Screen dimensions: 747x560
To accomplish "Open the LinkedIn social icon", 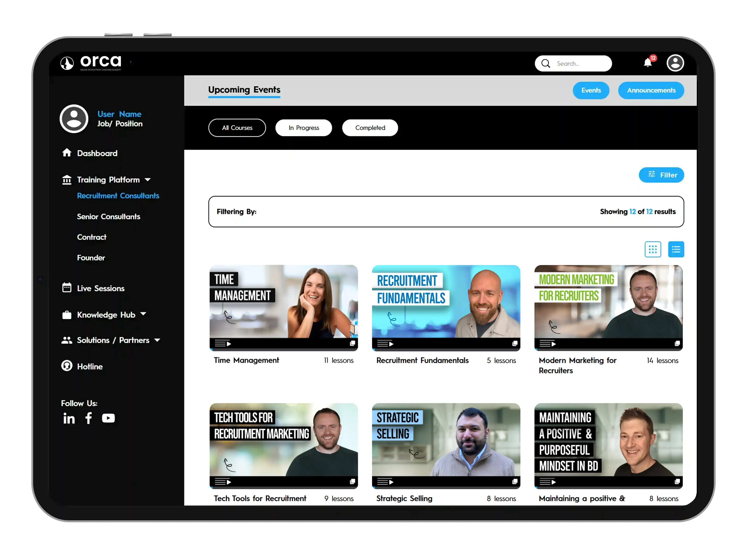I will click(69, 419).
